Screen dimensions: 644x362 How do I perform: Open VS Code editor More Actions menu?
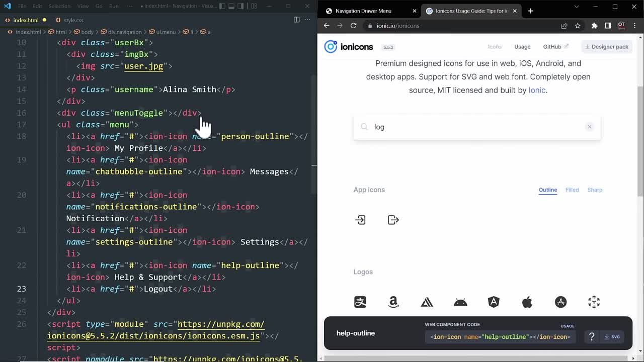point(308,20)
